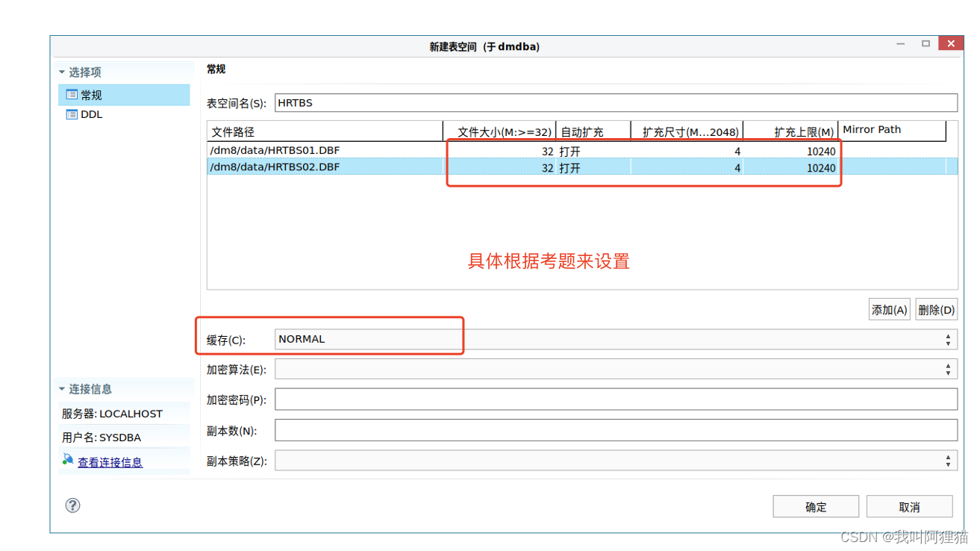The image size is (980, 551).
Task: Collapse the 连接信息 section
Action: tap(62, 388)
